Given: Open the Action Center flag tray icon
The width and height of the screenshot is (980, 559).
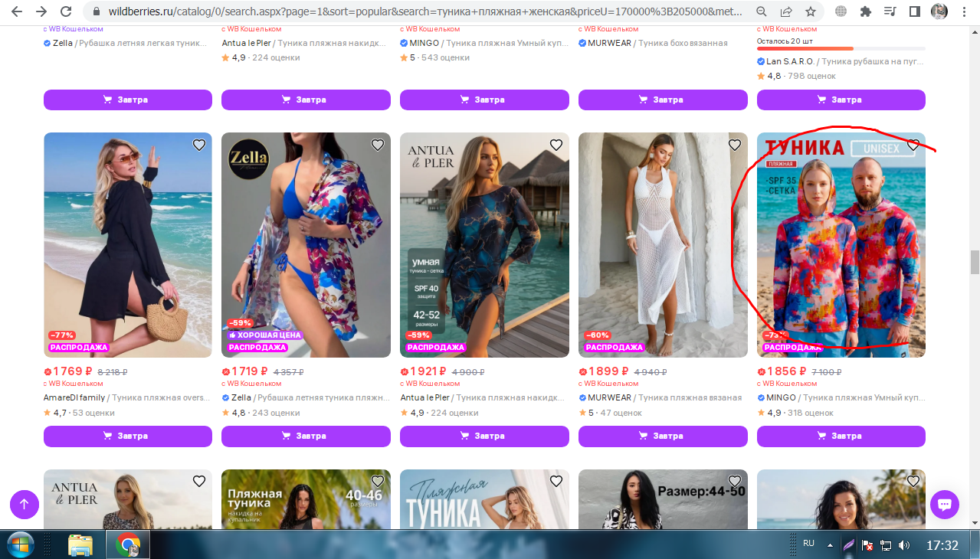Looking at the screenshot, I should pos(867,545).
